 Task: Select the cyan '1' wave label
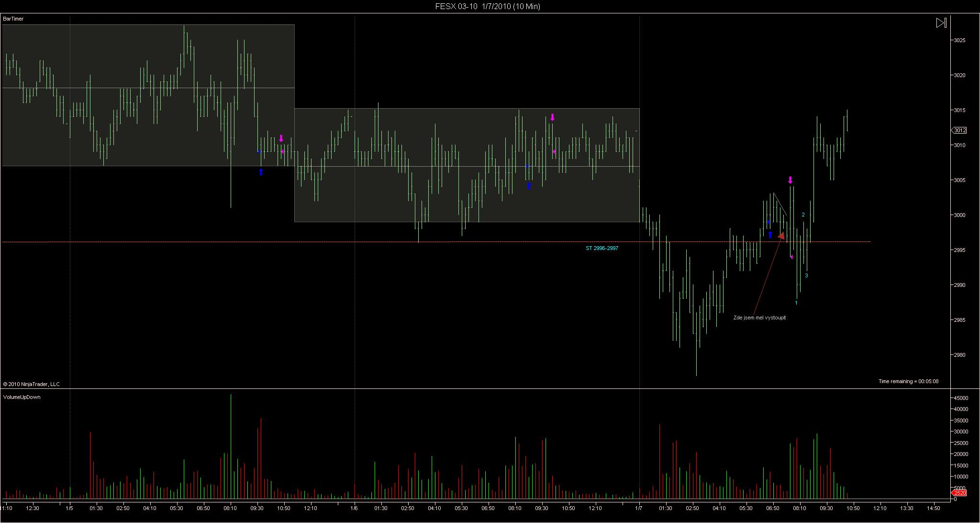796,303
